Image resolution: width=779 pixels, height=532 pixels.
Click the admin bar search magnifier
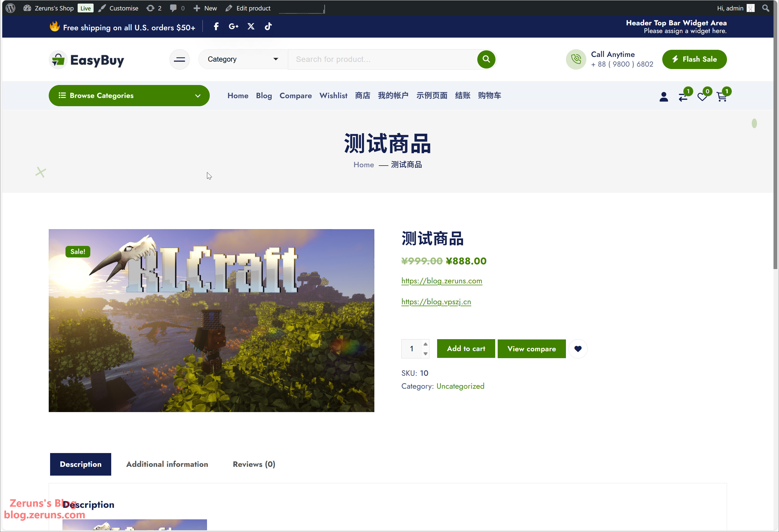(766, 8)
